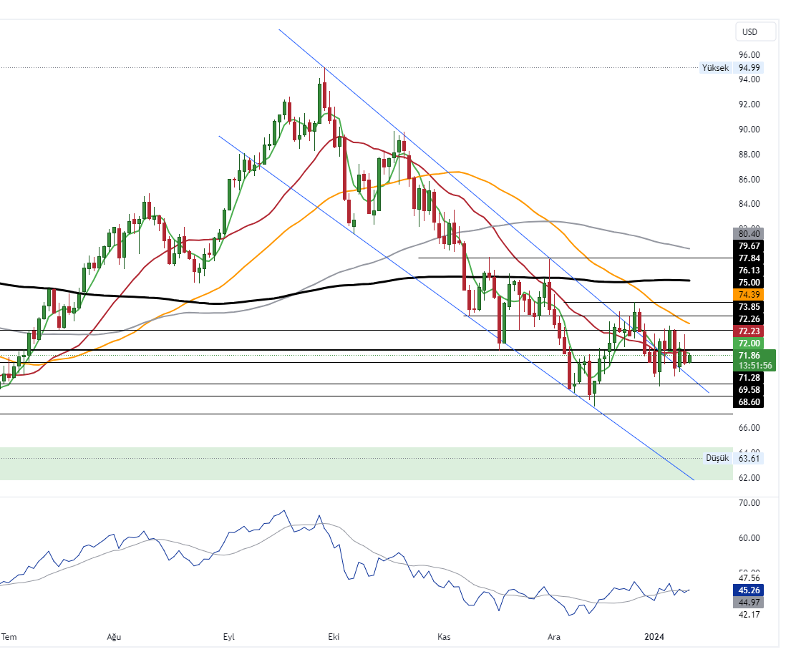Screen dimensions: 786x672
Task: Click the black 79.67 level label
Action: 749,245
